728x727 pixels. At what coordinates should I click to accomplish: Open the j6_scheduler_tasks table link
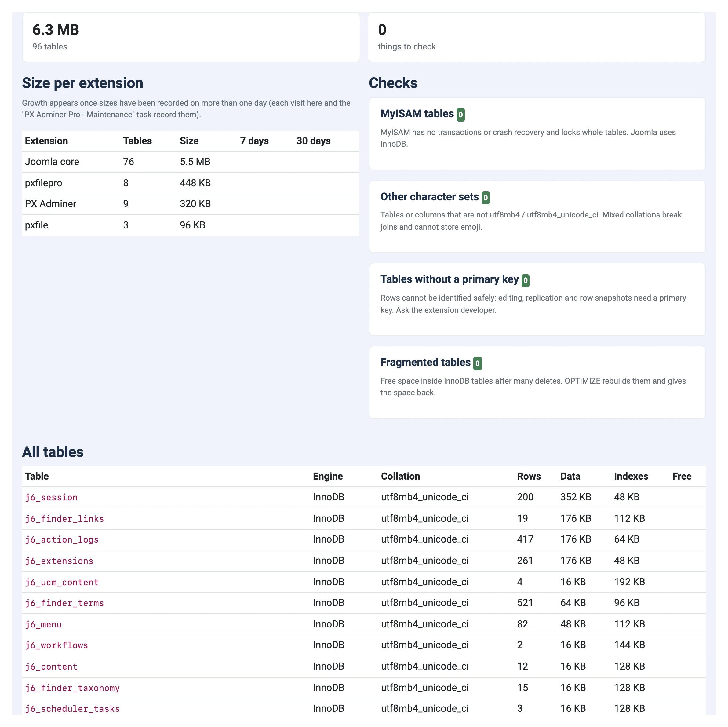[72, 709]
